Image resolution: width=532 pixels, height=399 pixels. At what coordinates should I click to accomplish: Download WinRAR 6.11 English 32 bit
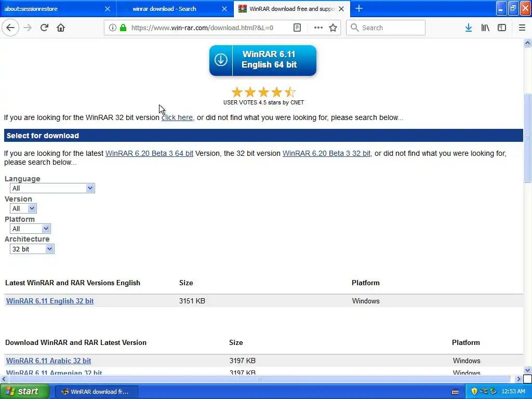click(x=50, y=301)
